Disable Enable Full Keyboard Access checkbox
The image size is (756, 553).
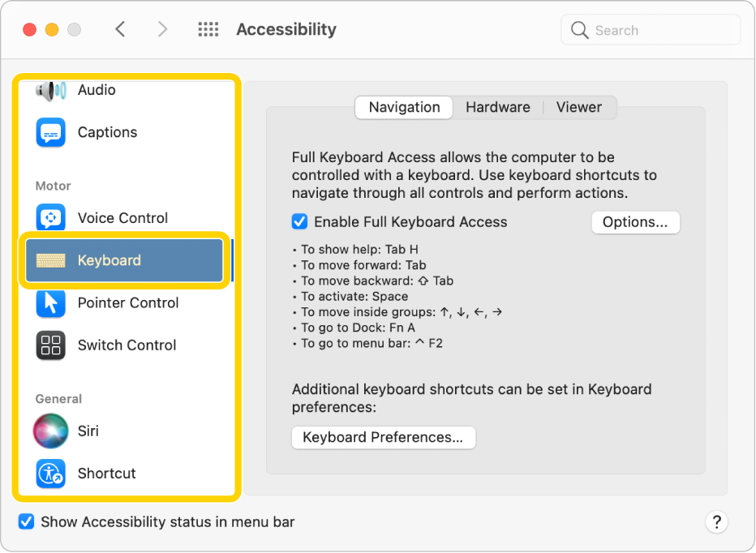tap(299, 222)
